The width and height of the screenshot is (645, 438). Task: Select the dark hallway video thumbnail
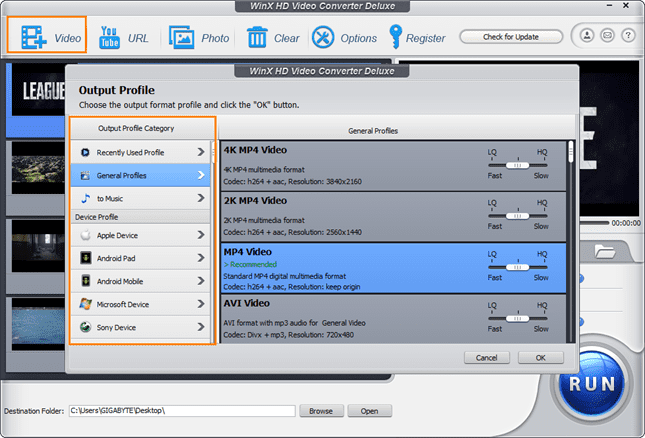click(x=38, y=246)
